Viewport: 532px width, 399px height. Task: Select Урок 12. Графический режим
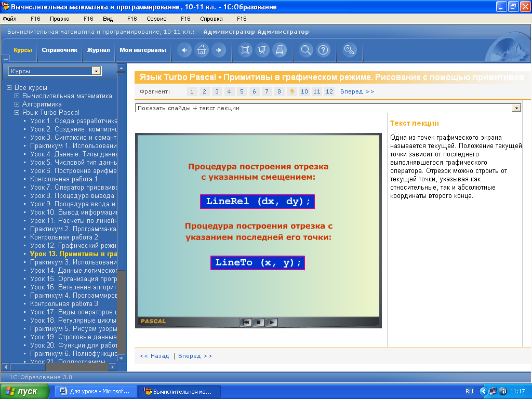73,245
